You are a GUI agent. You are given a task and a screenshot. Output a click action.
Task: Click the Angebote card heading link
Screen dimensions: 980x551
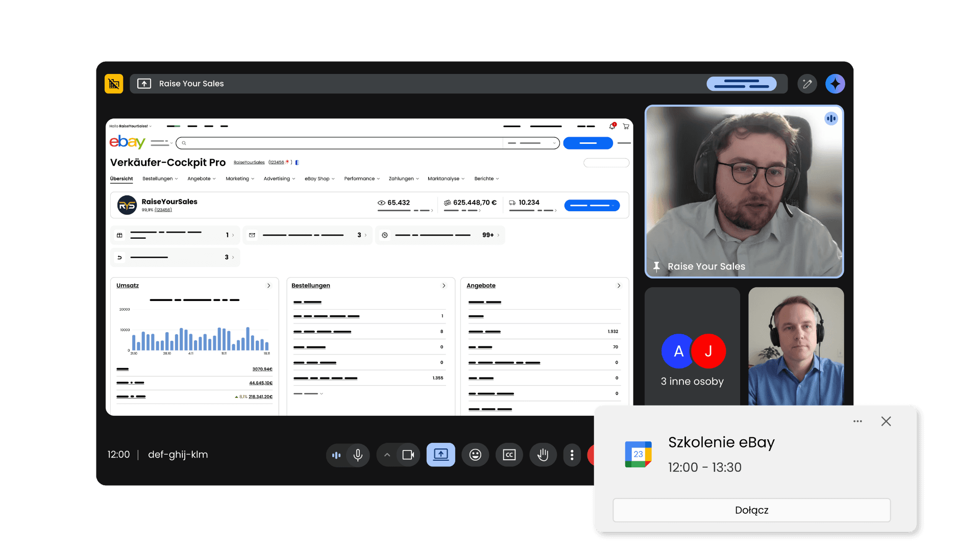coord(481,286)
